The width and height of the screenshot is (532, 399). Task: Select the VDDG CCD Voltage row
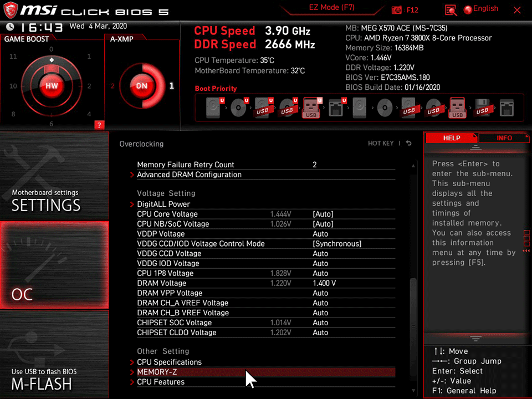265,253
